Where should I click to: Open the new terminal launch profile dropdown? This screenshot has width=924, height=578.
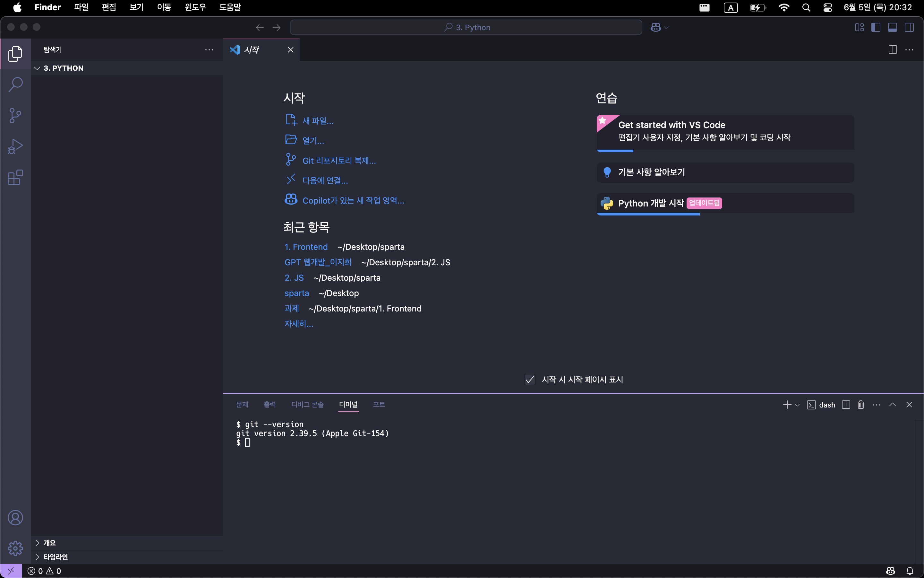pyautogui.click(x=797, y=405)
